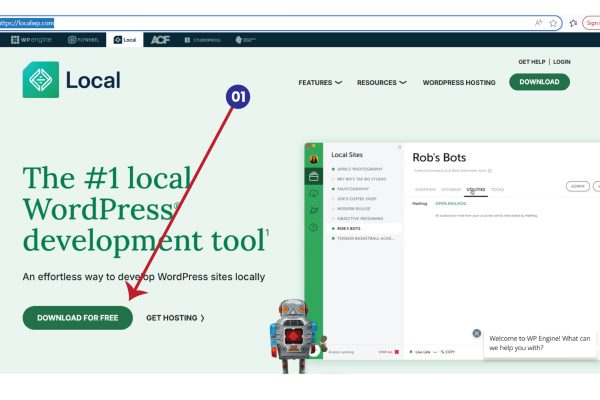Screen dimensions: 600x400
Task: Switch to the Overview tab in Local app
Action: [425, 189]
